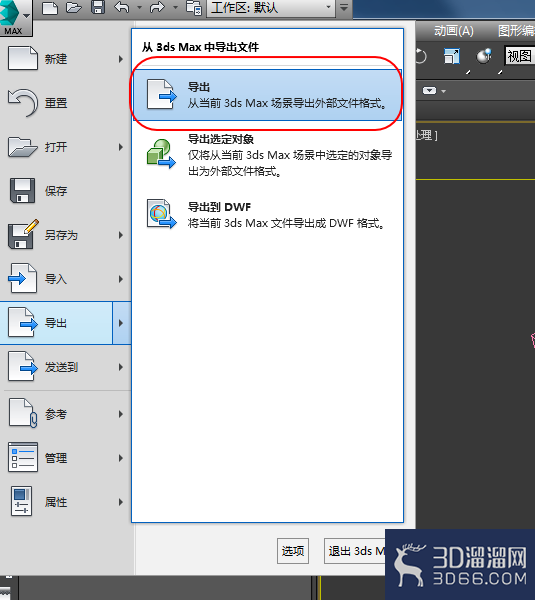This screenshot has height=600, width=535.
Task: Click the sphere placement tool icon in toolbar
Action: (484, 56)
